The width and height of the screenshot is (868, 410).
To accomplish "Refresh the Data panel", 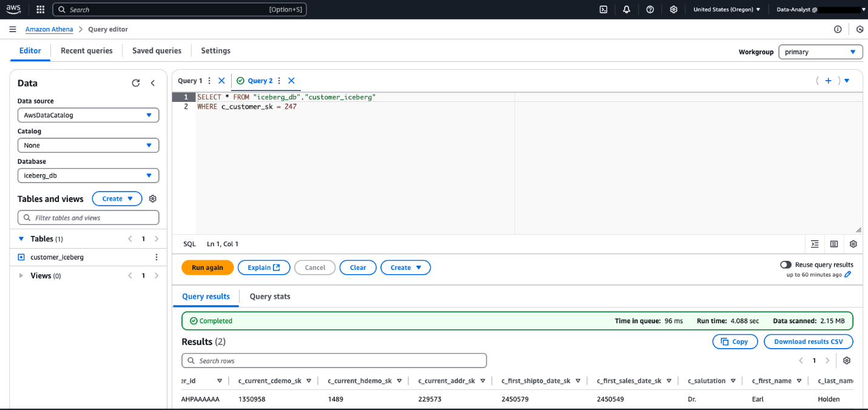I will click(136, 83).
